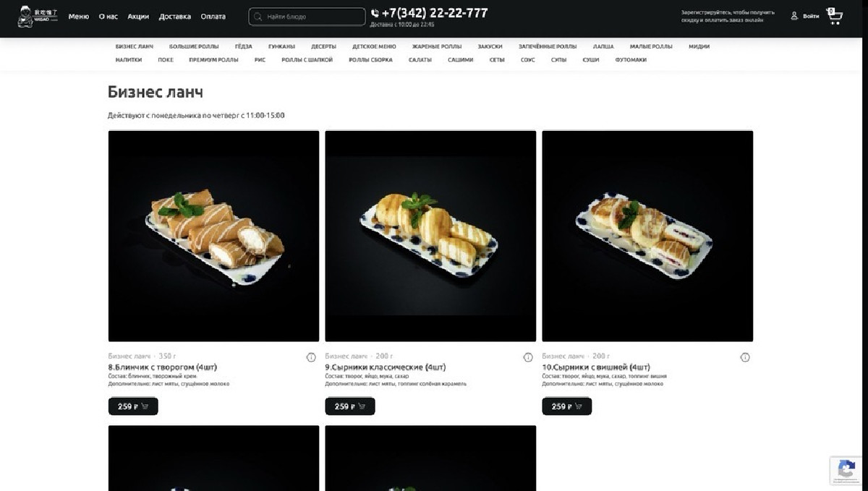Select the Запечённые роллы category
The width and height of the screenshot is (868, 491).
coord(548,46)
